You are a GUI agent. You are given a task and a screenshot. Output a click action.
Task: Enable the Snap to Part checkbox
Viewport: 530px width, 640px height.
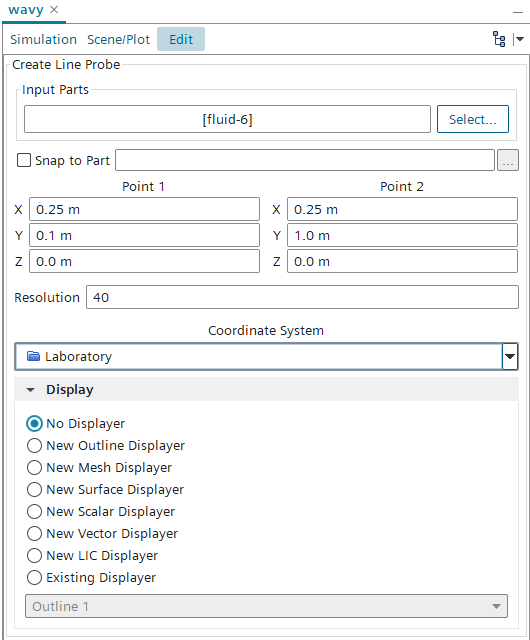(24, 160)
